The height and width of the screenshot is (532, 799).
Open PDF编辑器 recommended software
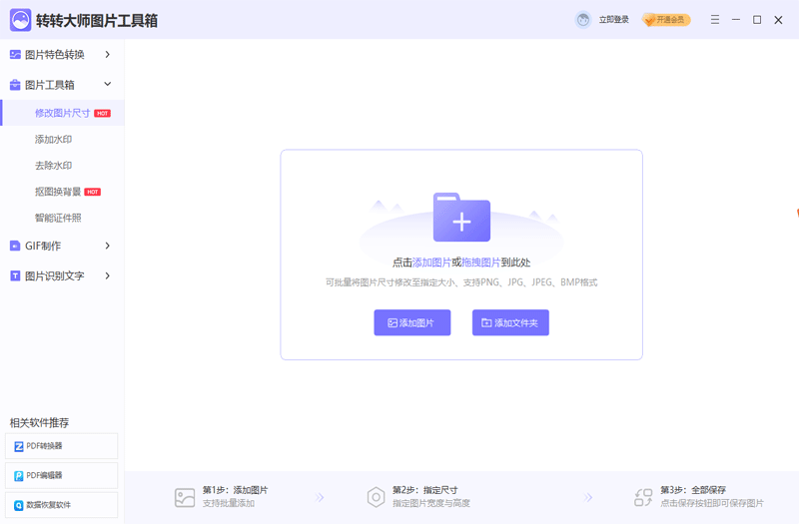pos(62,475)
